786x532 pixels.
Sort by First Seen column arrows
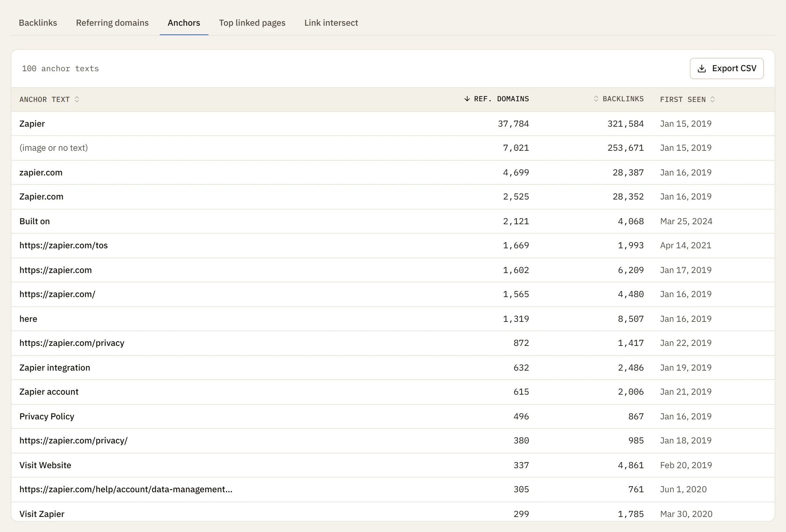(712, 99)
